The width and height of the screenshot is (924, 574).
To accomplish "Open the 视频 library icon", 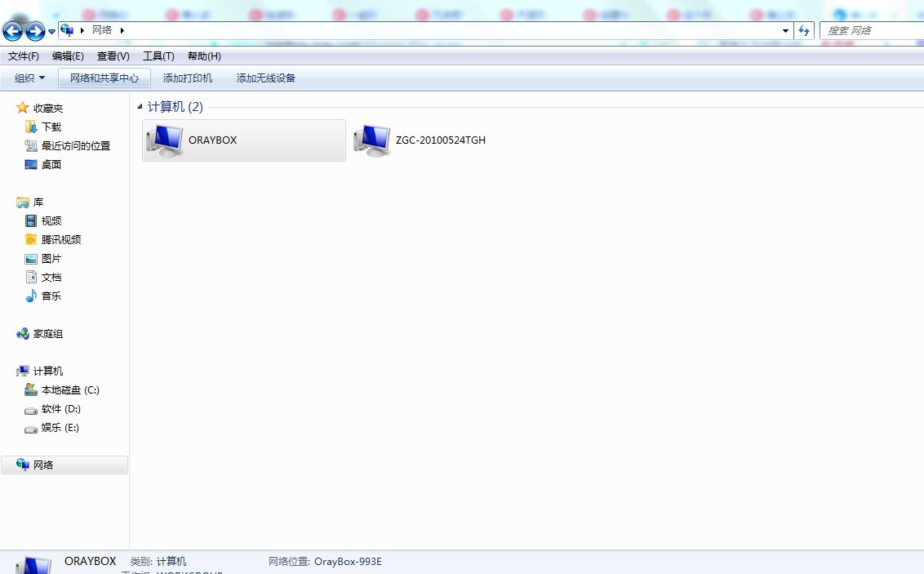I will 31,221.
